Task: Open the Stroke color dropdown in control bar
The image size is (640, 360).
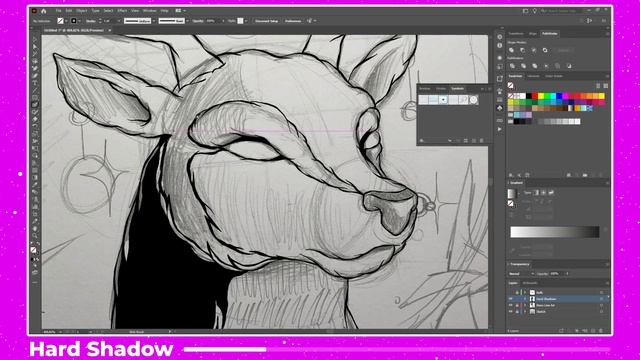Action: (x=80, y=21)
